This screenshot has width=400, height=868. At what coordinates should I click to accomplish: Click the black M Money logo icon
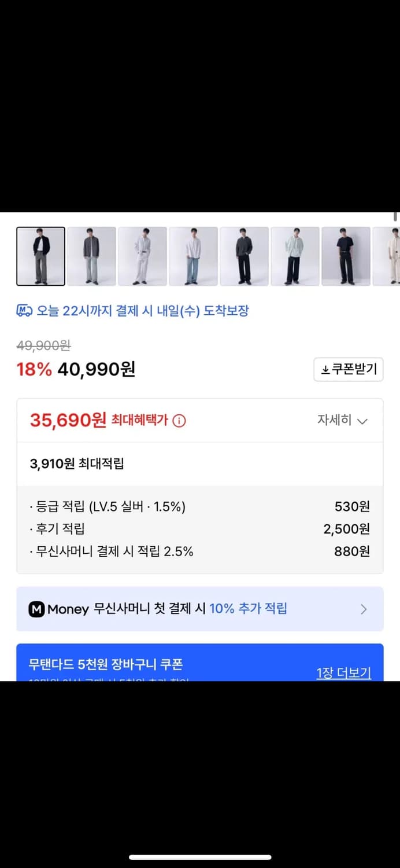point(37,609)
